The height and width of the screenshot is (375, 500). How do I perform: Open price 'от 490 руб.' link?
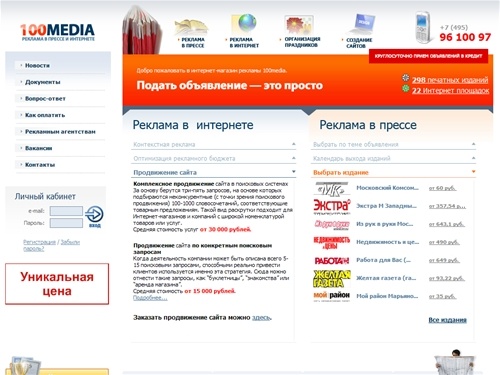pyautogui.click(x=444, y=242)
